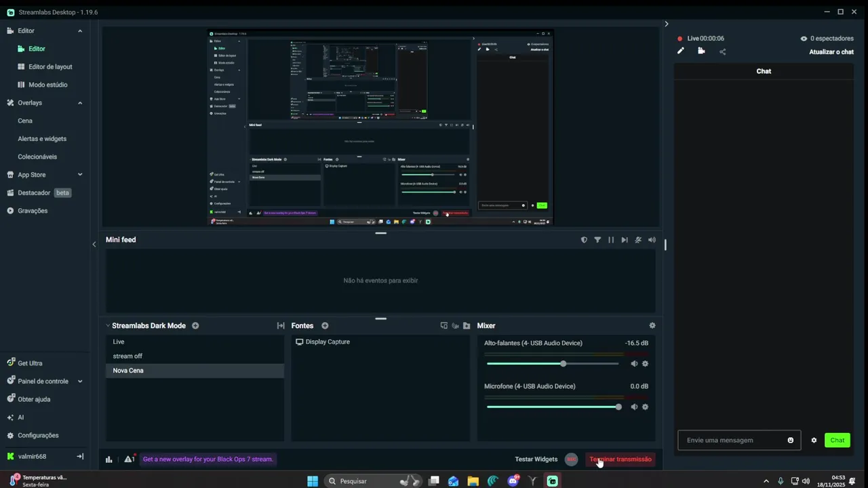Screen dimensions: 868x488
Task: Open the mini feed moderation shield icon
Action: tap(584, 240)
